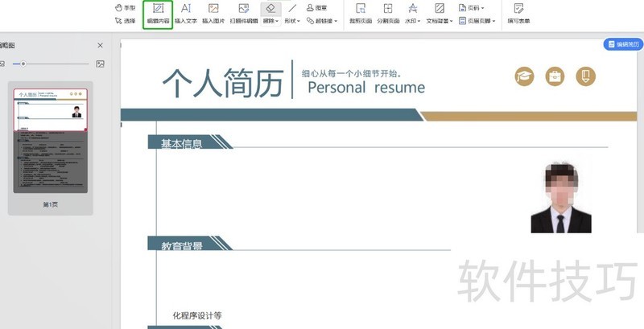The image size is (644, 329).
Task: Click the 基本信息 section heading
Action: point(181,143)
